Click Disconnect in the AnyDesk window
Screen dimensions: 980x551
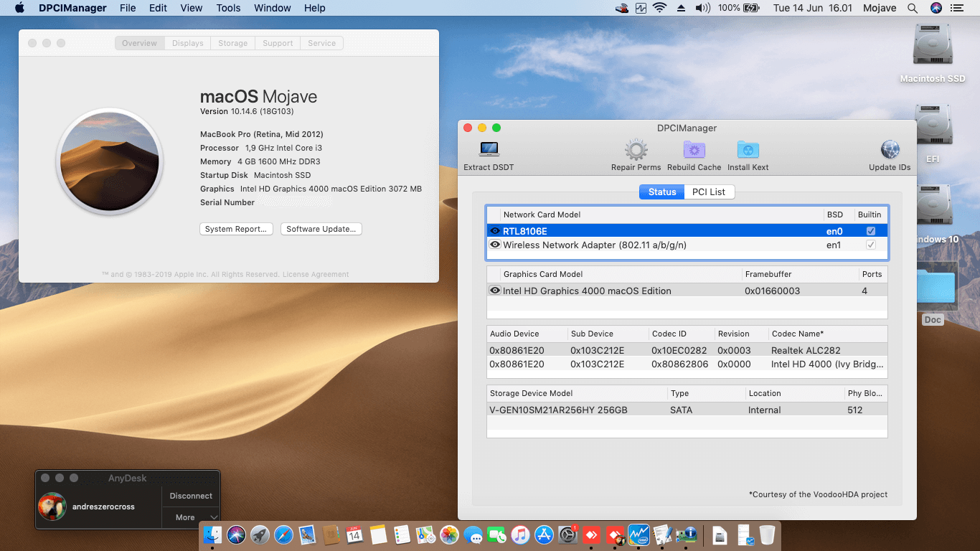pos(191,496)
